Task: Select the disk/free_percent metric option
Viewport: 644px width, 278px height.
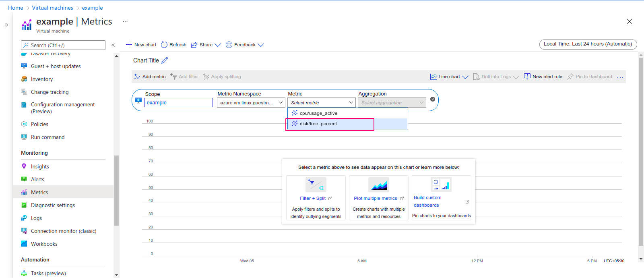Action: (x=348, y=124)
